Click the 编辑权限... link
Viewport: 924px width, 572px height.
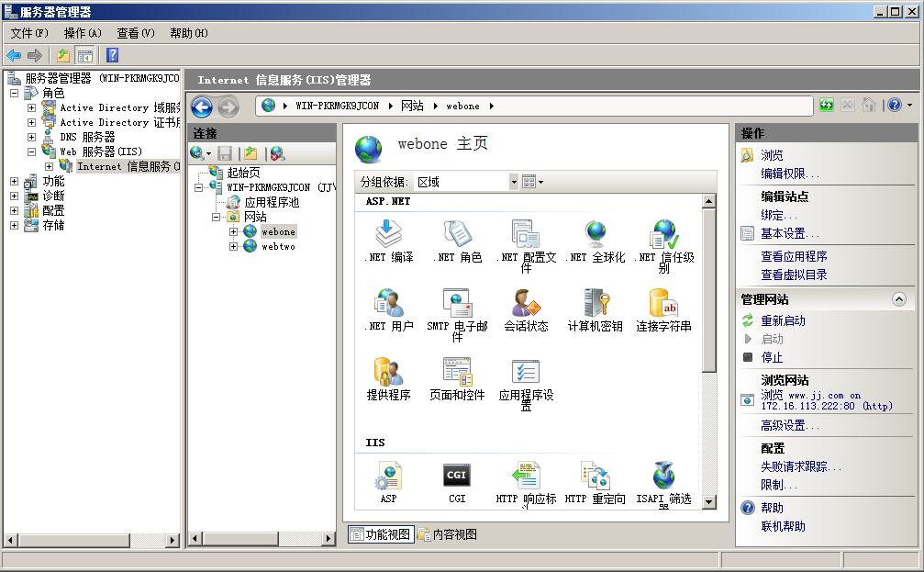(790, 174)
